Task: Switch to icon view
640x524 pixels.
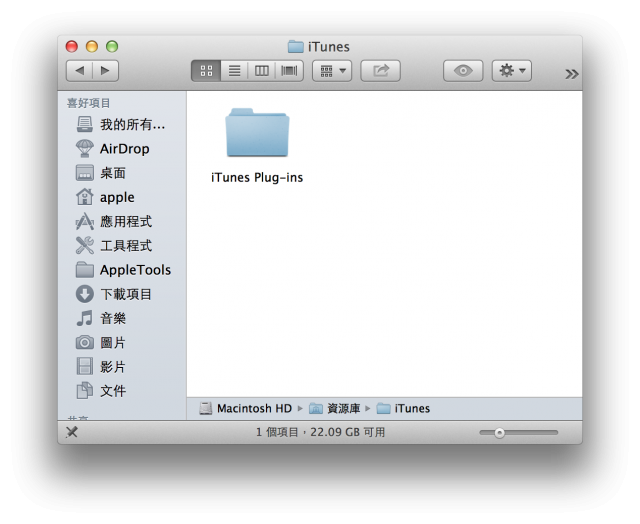Action: 206,71
